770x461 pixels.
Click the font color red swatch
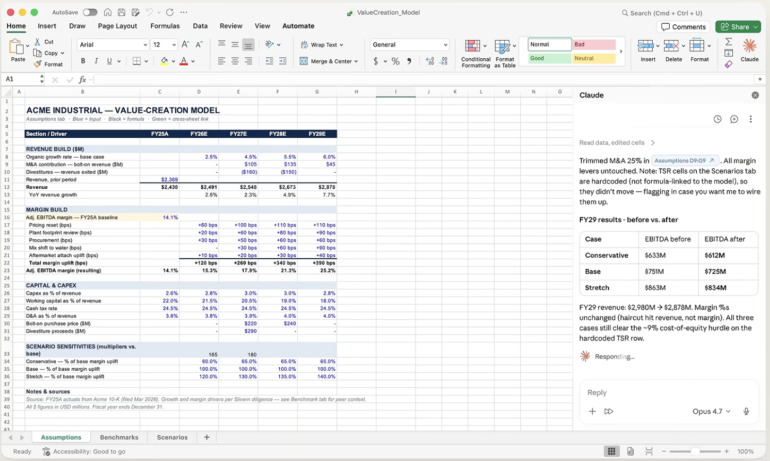[x=184, y=61]
